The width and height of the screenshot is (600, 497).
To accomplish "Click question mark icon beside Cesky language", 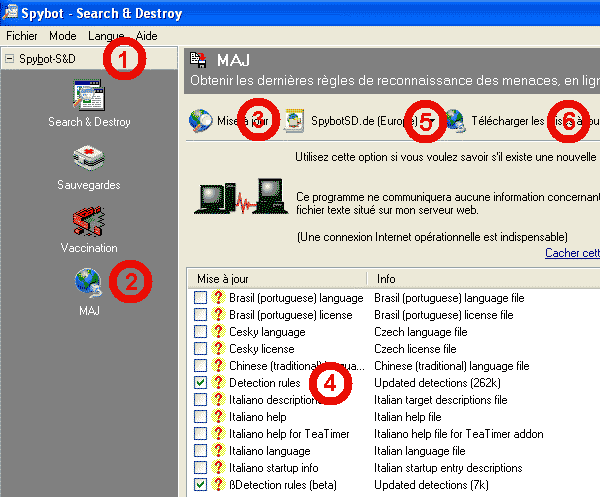I will [x=218, y=331].
